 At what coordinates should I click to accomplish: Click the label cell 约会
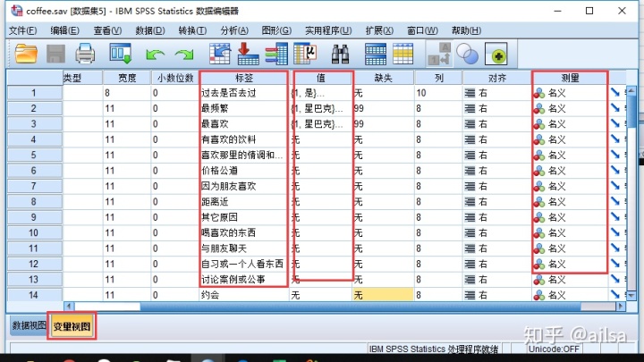coord(244,295)
